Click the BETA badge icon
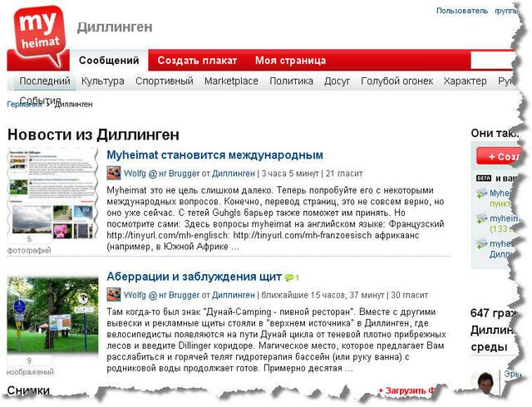The image size is (532, 407). click(x=484, y=178)
